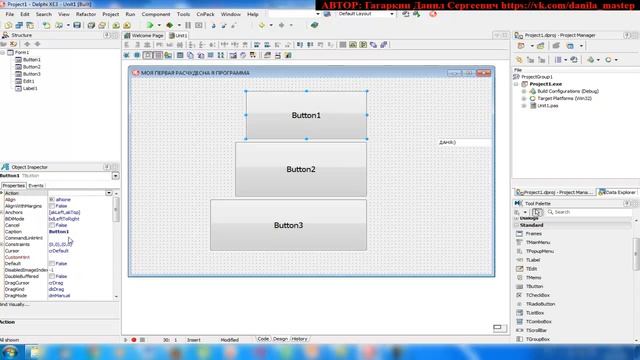Viewport: 640px width, 360px height.
Task: Click the edit box on the form
Action: (x=464, y=142)
